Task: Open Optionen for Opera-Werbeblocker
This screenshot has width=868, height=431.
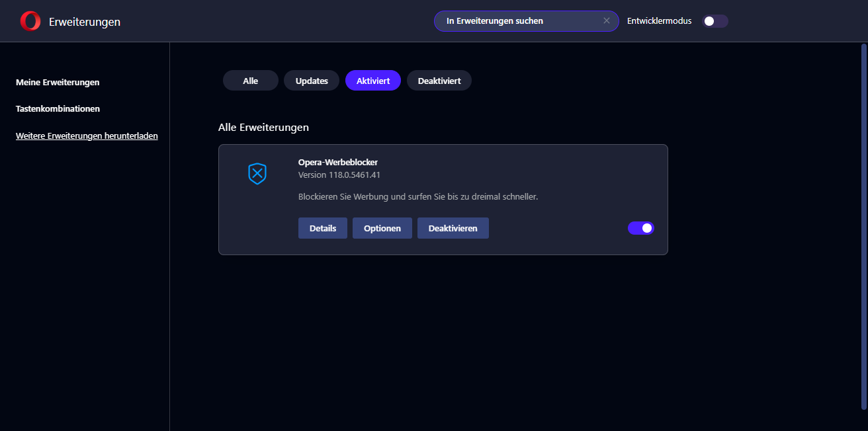Action: [382, 228]
